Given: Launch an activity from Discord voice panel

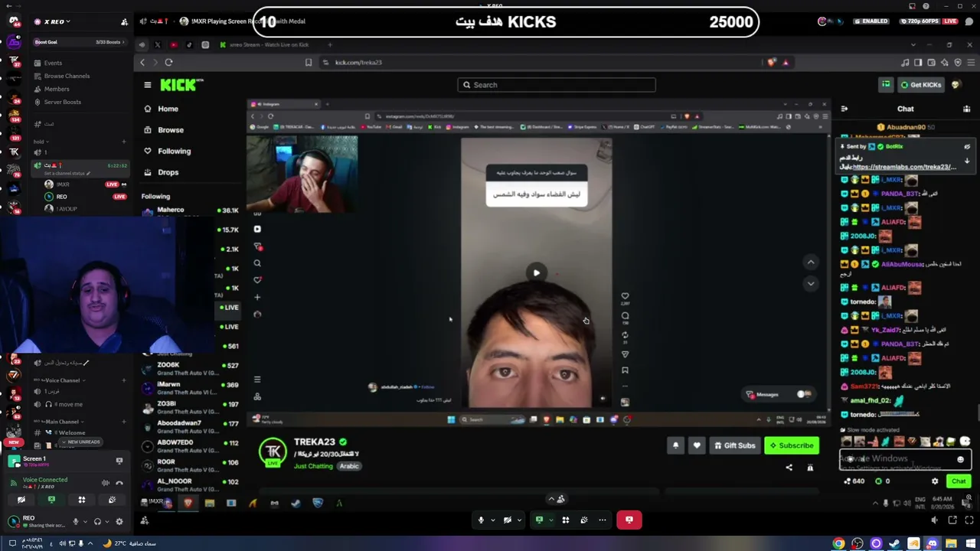Looking at the screenshot, I should tap(82, 500).
